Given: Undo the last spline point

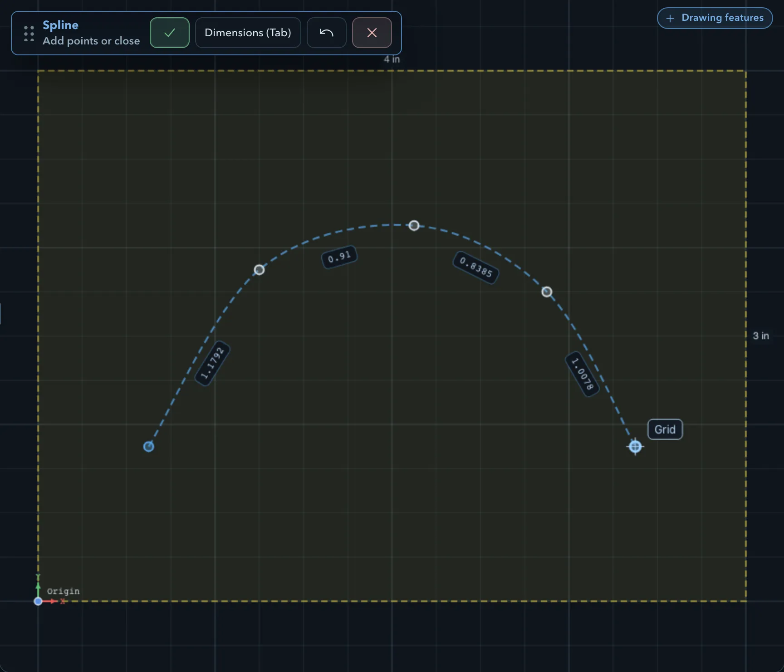Looking at the screenshot, I should coord(327,33).
